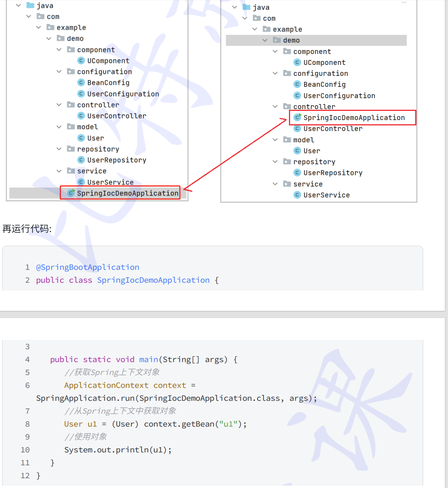Viewport: 448px width, 488px height.
Task: Select SpringIocDemoApplication label in right tree
Action: pos(354,118)
